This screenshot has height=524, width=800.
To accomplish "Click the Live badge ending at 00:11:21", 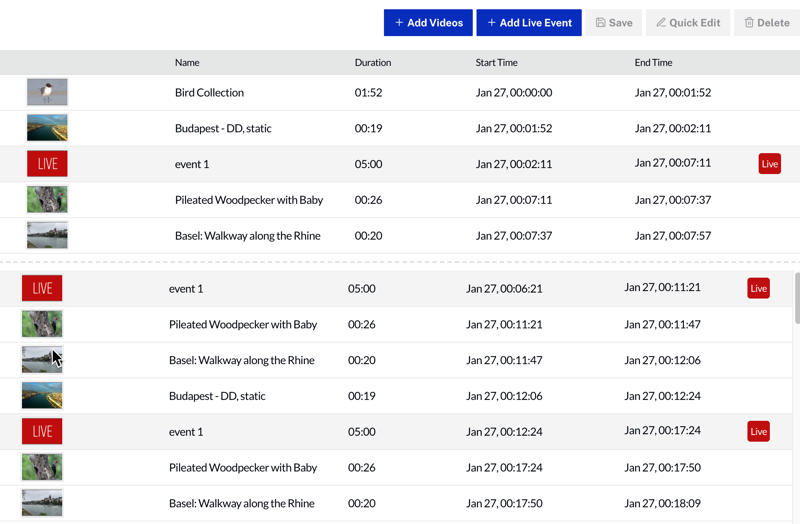I will point(759,289).
